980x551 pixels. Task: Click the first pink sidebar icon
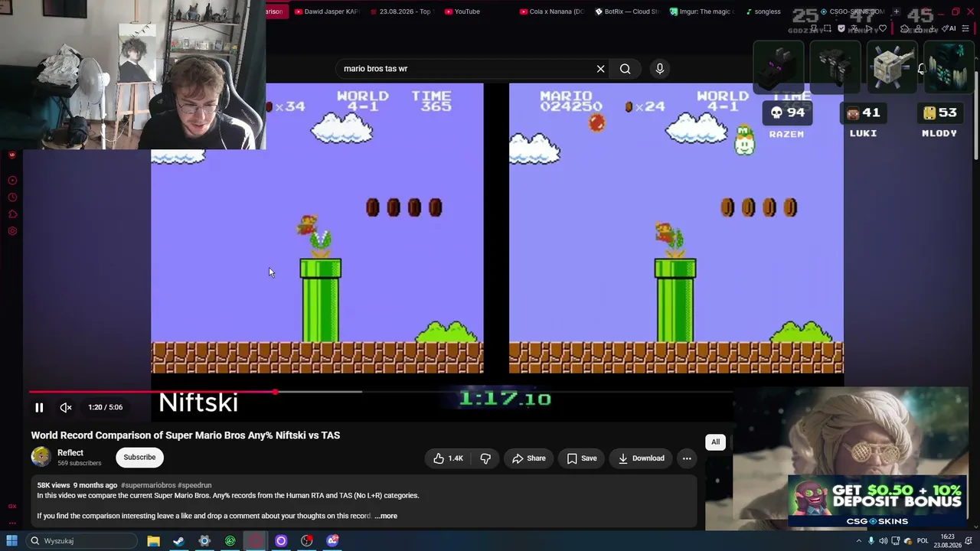(12, 181)
